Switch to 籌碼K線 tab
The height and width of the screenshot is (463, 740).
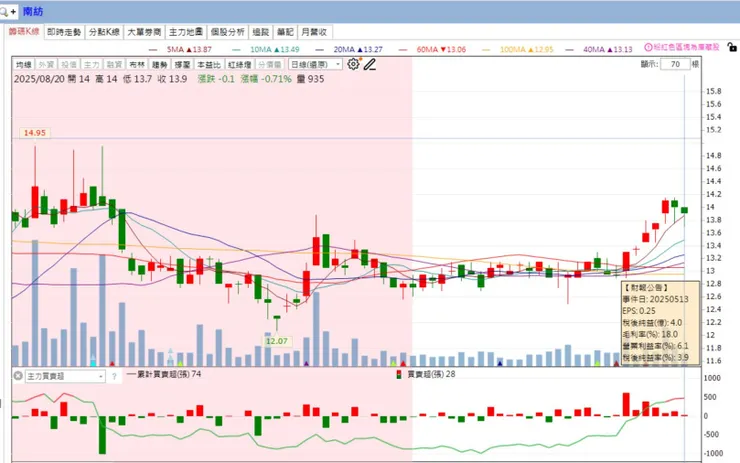pyautogui.click(x=24, y=32)
